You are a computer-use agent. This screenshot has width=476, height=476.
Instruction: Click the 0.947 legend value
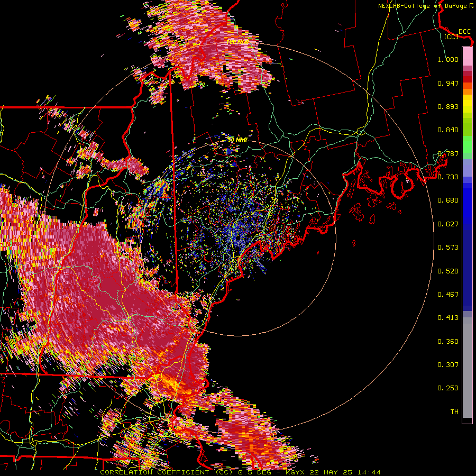448,83
